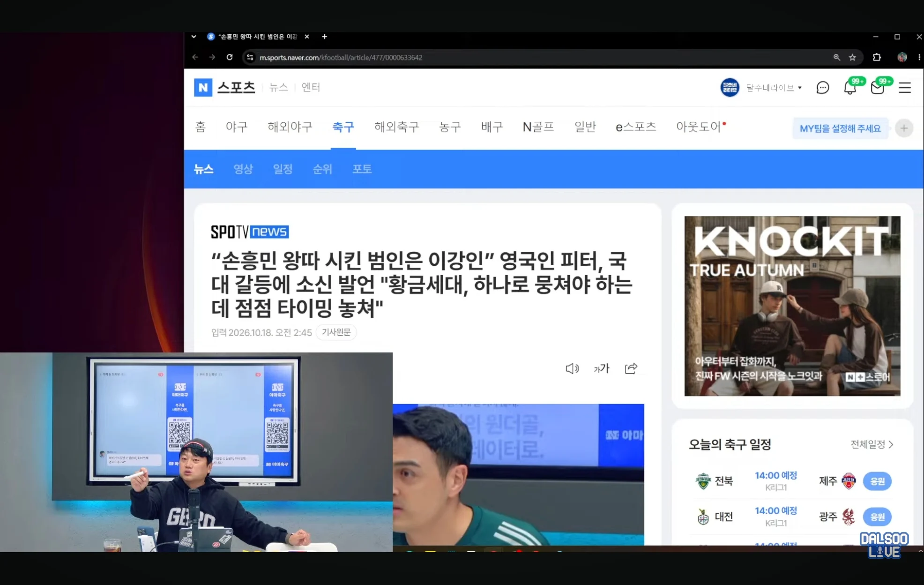The image size is (924, 585).
Task: Select the 해외축구 category tab
Action: pyautogui.click(x=396, y=127)
